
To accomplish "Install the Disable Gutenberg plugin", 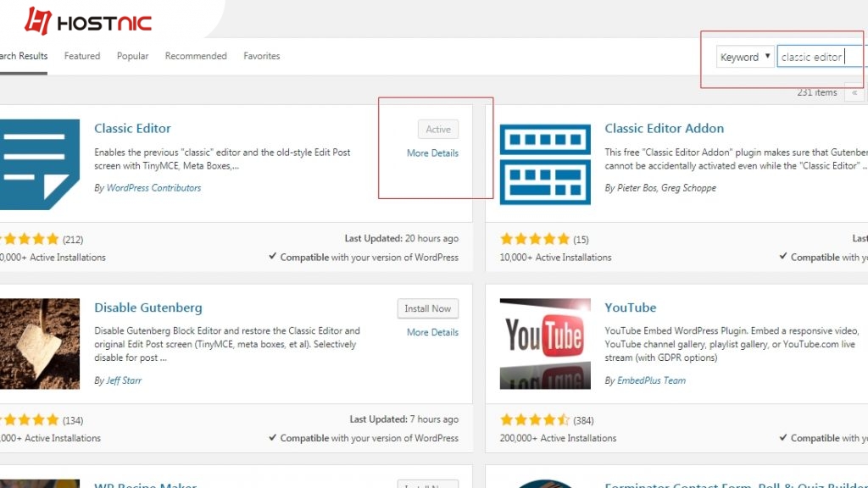I will pos(427,308).
